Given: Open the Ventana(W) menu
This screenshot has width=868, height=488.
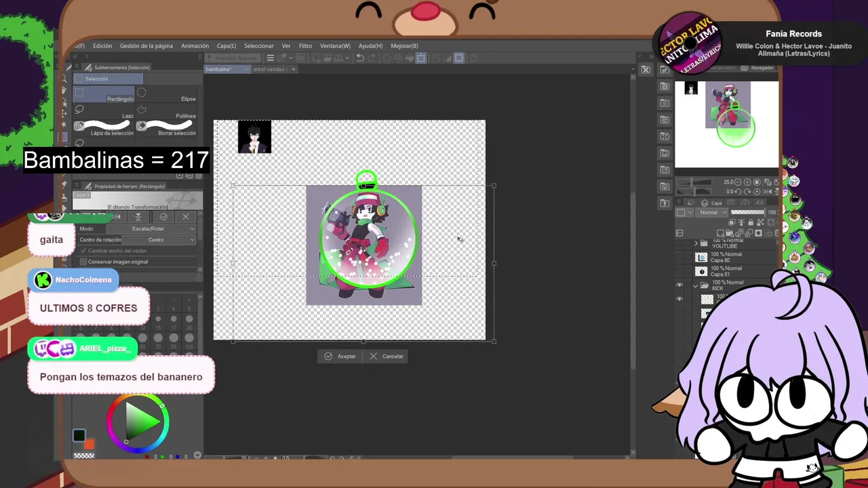Looking at the screenshot, I should click(335, 46).
